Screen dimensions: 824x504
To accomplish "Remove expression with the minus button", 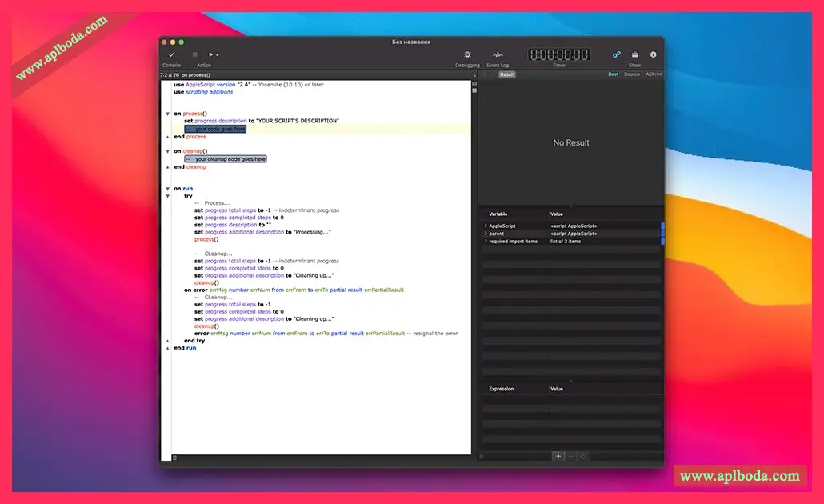I will [x=570, y=456].
